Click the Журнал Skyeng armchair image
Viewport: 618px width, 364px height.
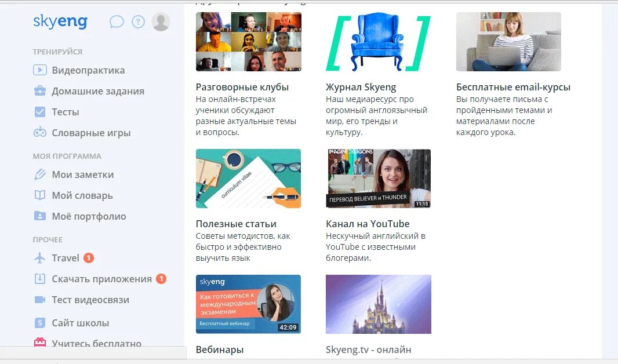coord(378,41)
